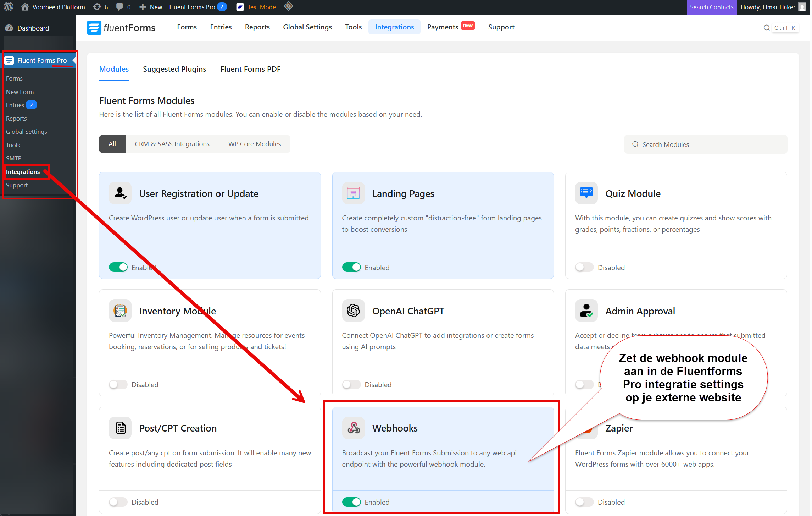This screenshot has width=812, height=516.
Task: Filter by WP Core Modules
Action: tap(255, 144)
